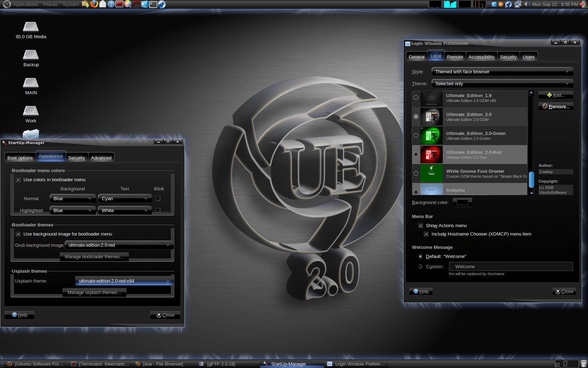The image size is (588, 368).
Task: Click Help in Login Window Preferences
Action: pos(421,291)
